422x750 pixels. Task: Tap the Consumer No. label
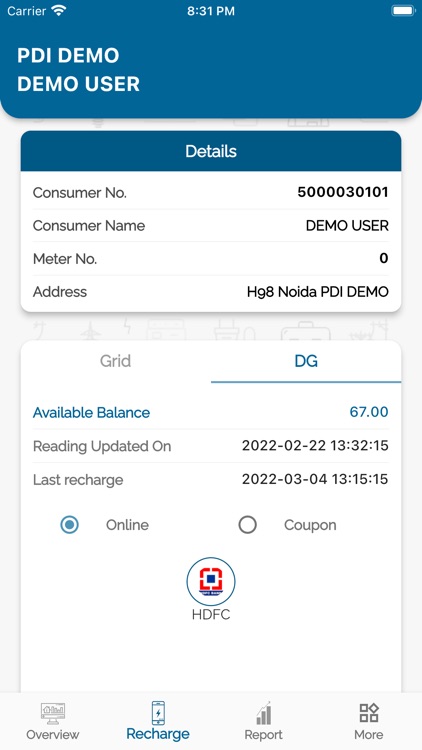tap(80, 193)
